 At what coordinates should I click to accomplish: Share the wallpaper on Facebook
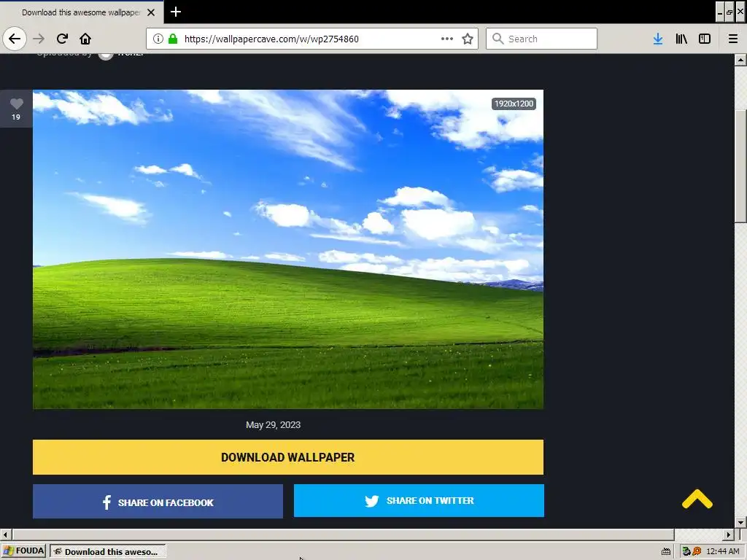point(158,502)
